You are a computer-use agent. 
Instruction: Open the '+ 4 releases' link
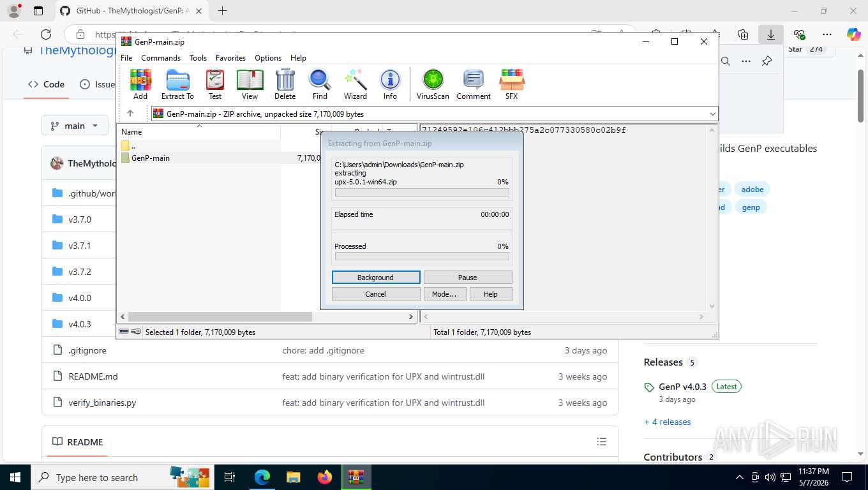(668, 422)
